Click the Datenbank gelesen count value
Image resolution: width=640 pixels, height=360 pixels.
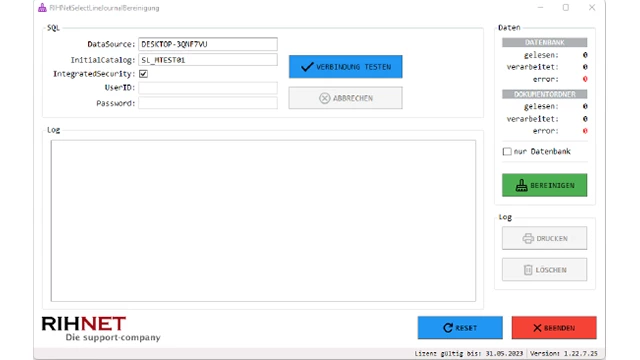[x=585, y=55]
